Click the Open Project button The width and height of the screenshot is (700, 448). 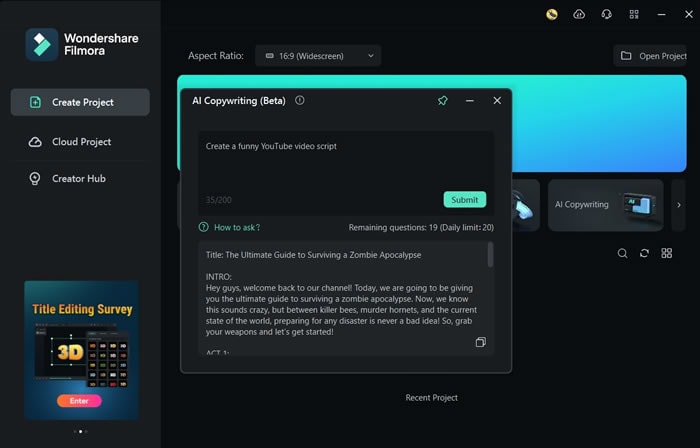650,56
